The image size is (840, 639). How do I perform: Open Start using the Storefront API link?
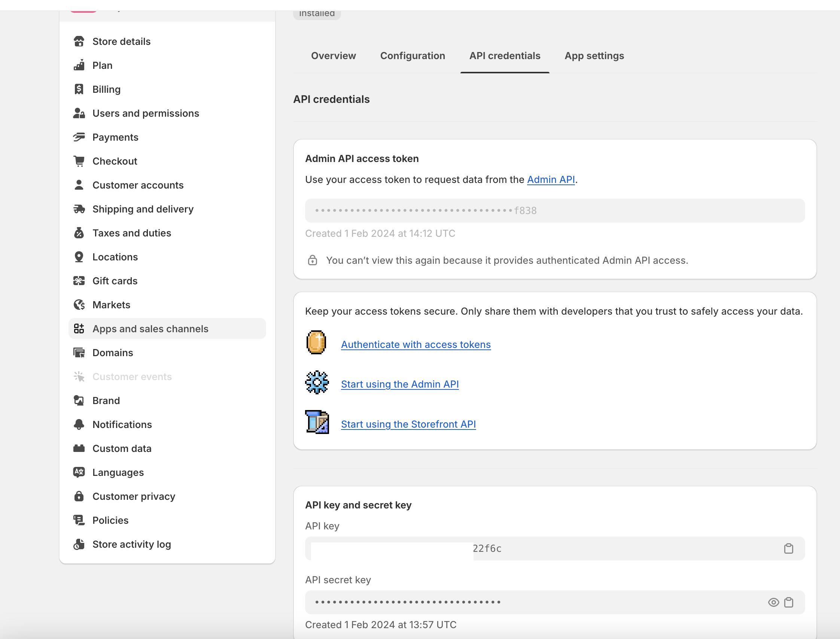(x=408, y=424)
